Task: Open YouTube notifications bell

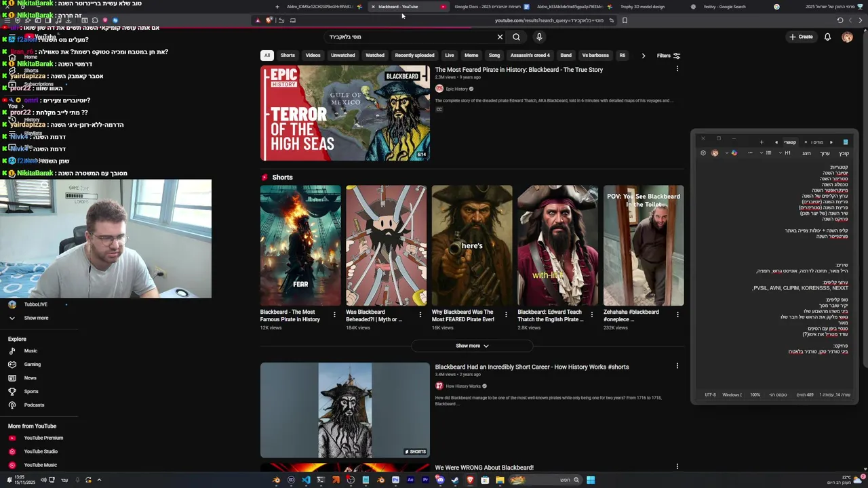Action: click(827, 37)
